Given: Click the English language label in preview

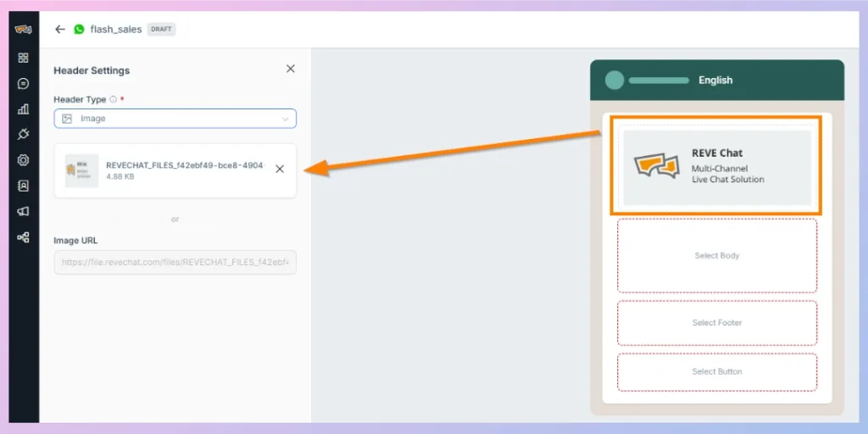Looking at the screenshot, I should pyautogui.click(x=715, y=81).
